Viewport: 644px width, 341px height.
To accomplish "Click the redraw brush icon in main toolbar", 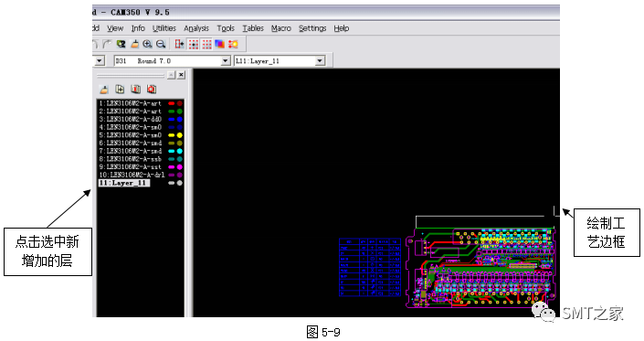I will pyautogui.click(x=134, y=44).
